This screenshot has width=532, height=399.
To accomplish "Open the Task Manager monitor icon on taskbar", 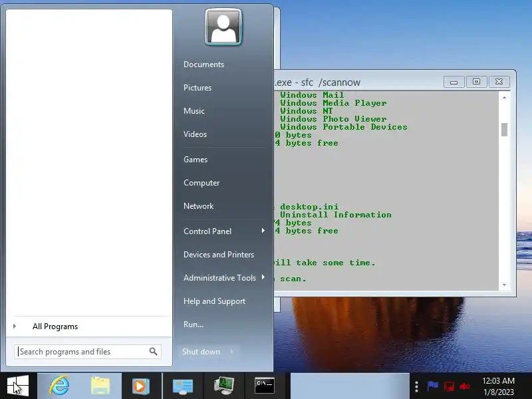I will [224, 386].
